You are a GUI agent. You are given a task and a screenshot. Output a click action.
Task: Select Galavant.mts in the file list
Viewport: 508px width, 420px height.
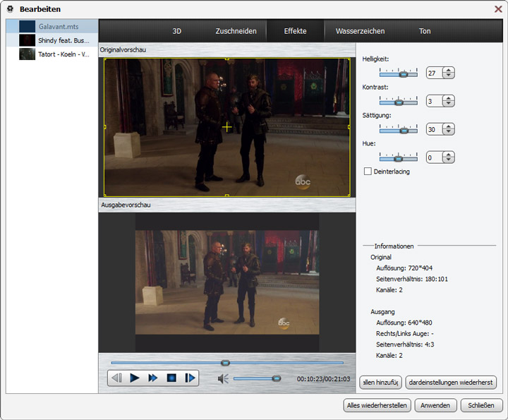coord(52,26)
